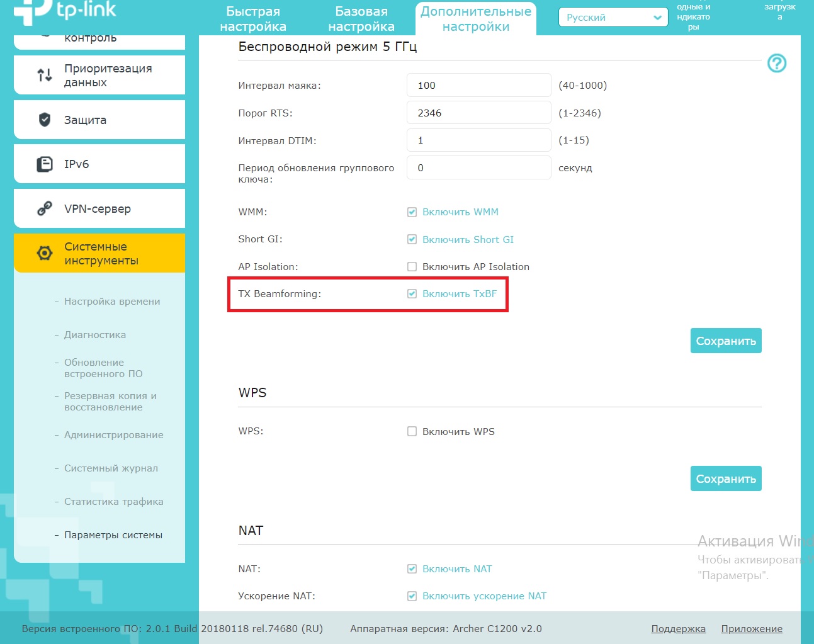This screenshot has height=644, width=814.
Task: Open Настройка времени submenu item
Action: pos(112,302)
